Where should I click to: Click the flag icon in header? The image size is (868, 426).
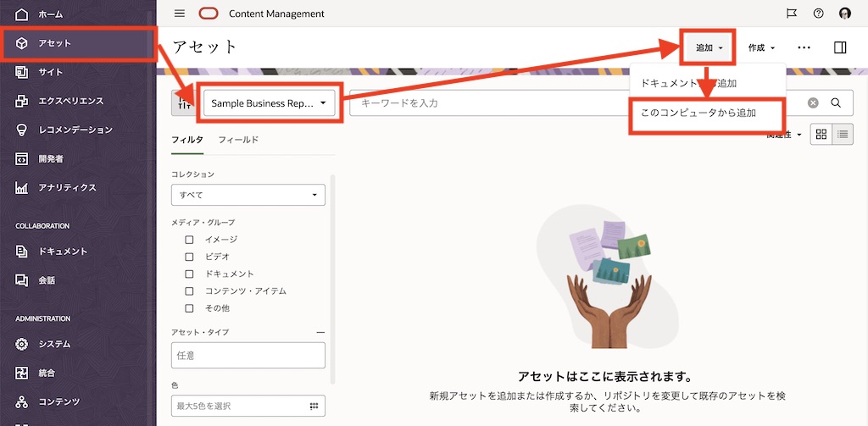click(792, 14)
